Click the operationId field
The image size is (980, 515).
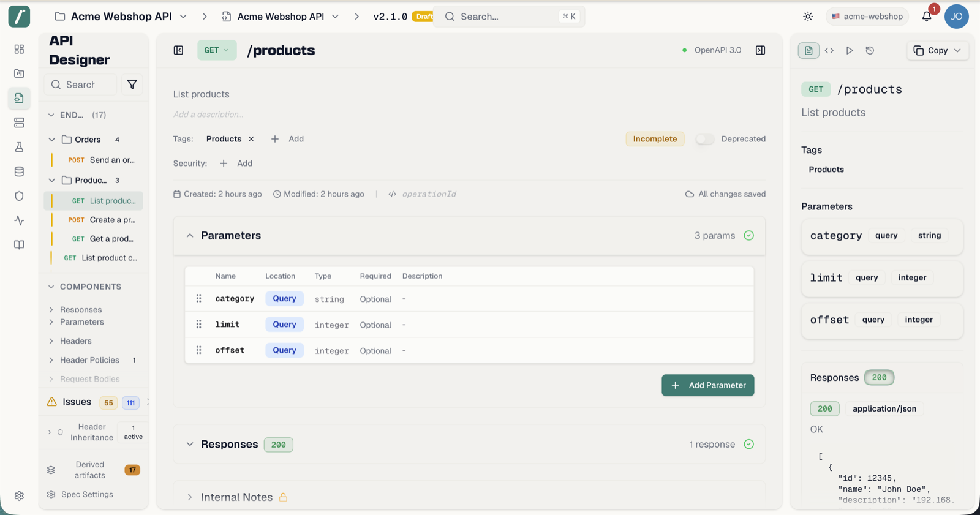[429, 194]
